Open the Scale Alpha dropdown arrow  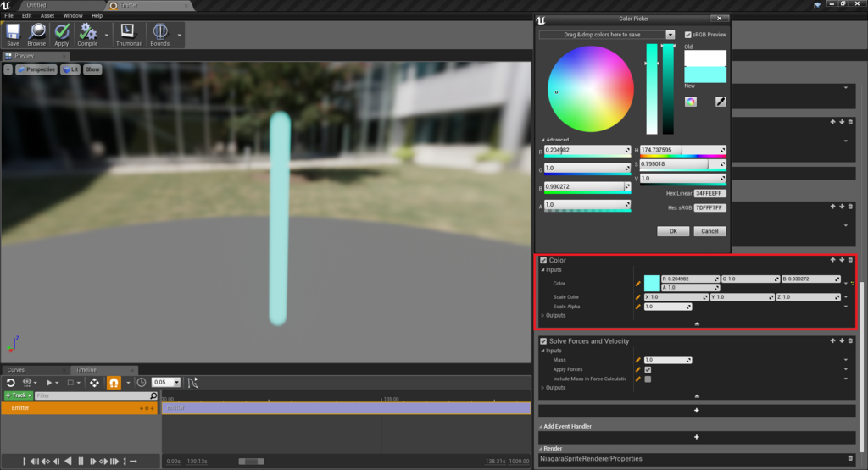[846, 307]
